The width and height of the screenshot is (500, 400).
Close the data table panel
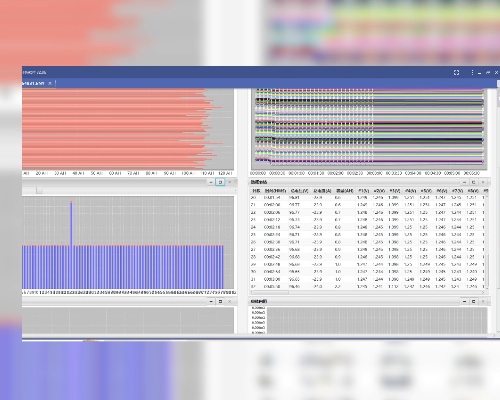tap(483, 182)
